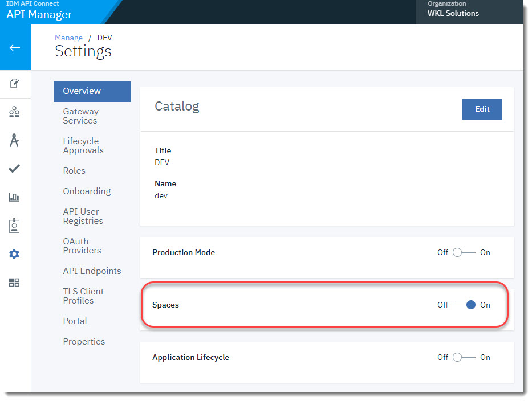Open Resources with the ID badge icon
Image resolution: width=532 pixels, height=401 pixels.
tap(14, 226)
